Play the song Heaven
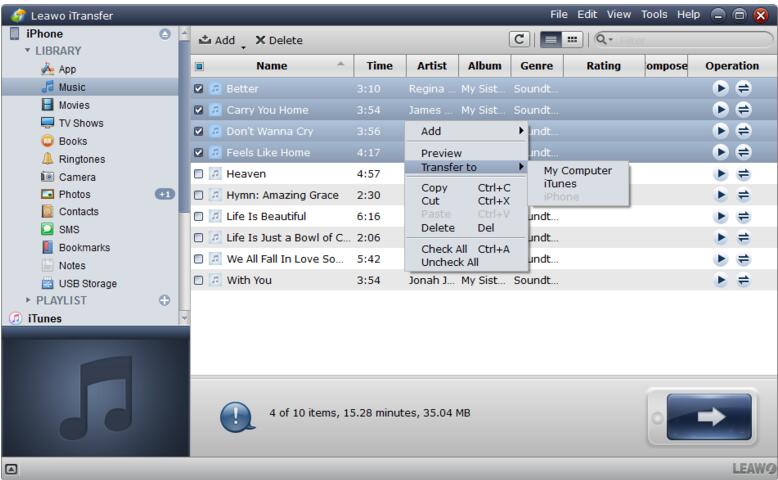Viewport: 778px width, 480px height. pyautogui.click(x=721, y=174)
